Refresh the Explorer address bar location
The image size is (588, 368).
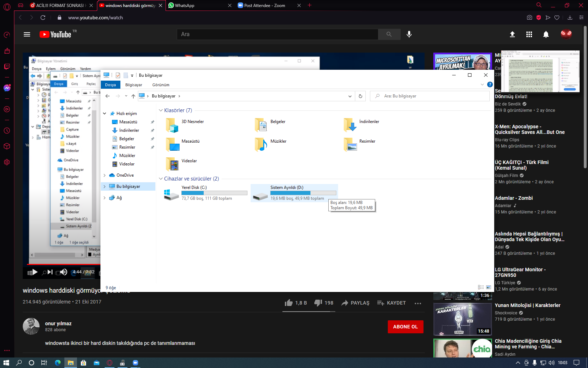360,96
